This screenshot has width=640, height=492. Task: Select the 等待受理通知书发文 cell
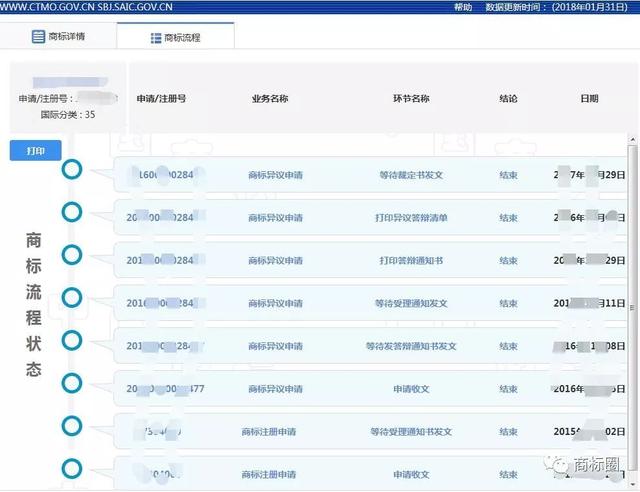point(411,432)
